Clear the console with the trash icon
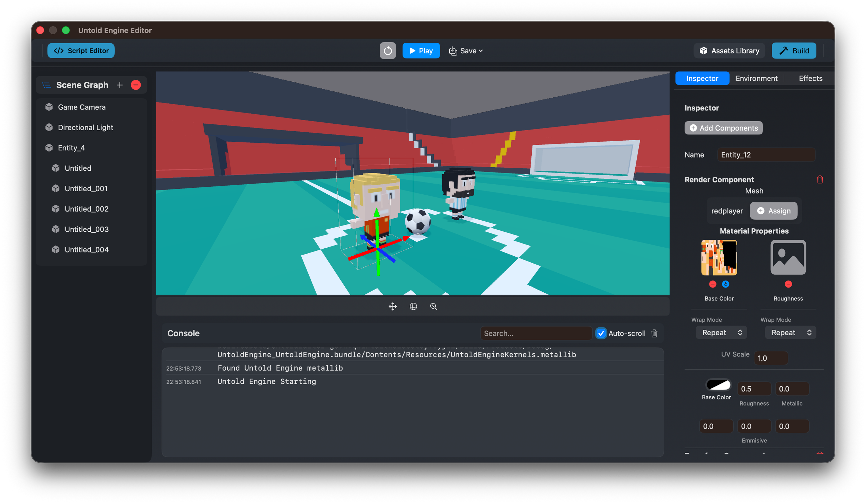866x504 pixels. point(654,333)
